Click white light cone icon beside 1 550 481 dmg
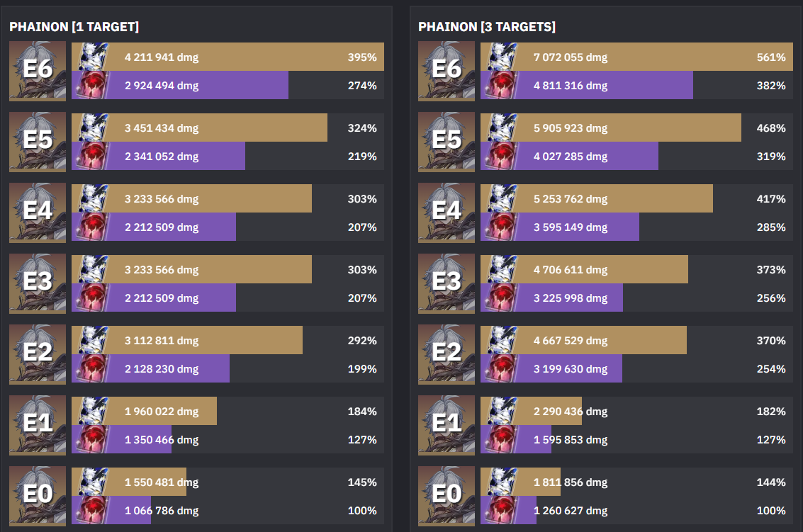 click(91, 482)
